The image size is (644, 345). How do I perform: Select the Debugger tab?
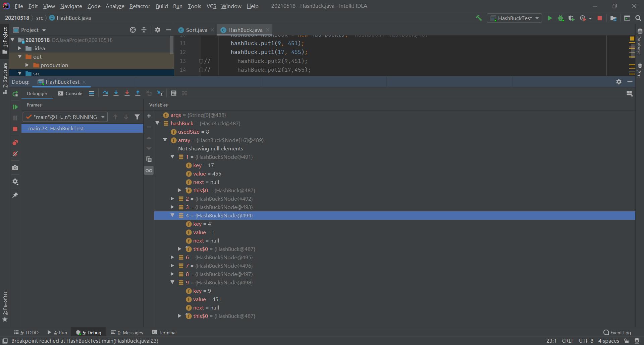click(37, 93)
